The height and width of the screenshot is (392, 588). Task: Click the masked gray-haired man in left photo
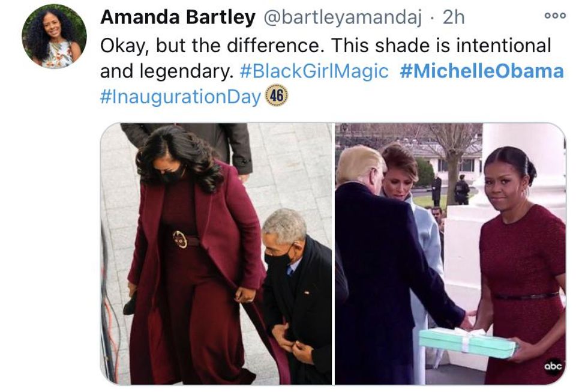click(x=296, y=285)
